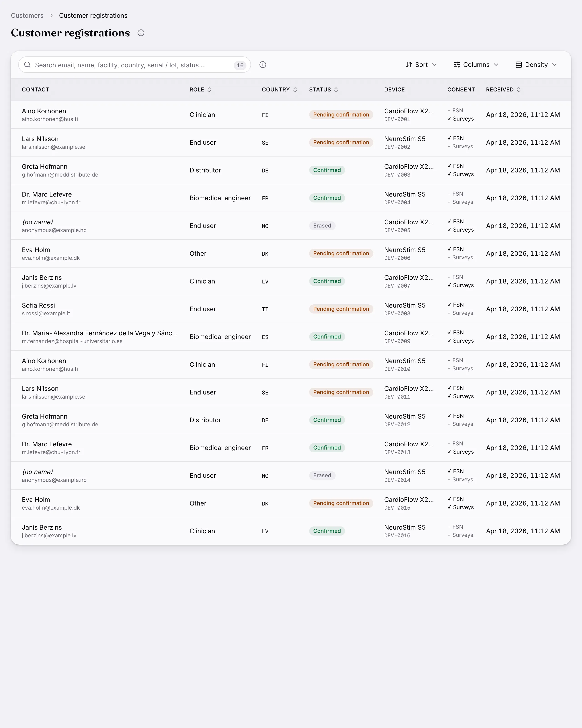Expand the Columns dropdown chevron
Image resolution: width=582 pixels, height=728 pixels.
point(496,65)
